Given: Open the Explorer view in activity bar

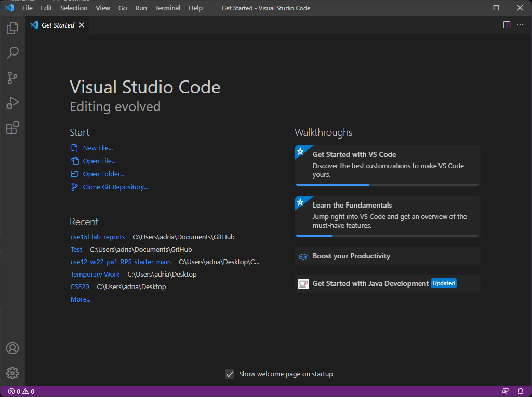Looking at the screenshot, I should point(12,28).
